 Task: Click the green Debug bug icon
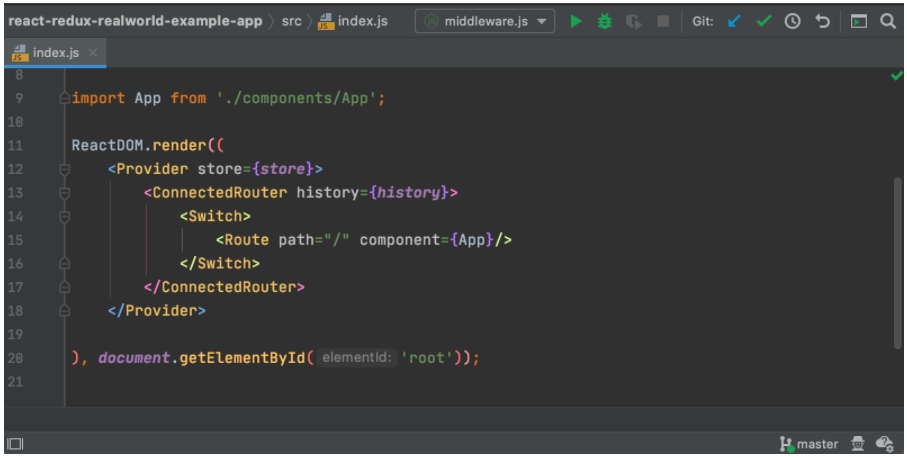click(x=604, y=21)
